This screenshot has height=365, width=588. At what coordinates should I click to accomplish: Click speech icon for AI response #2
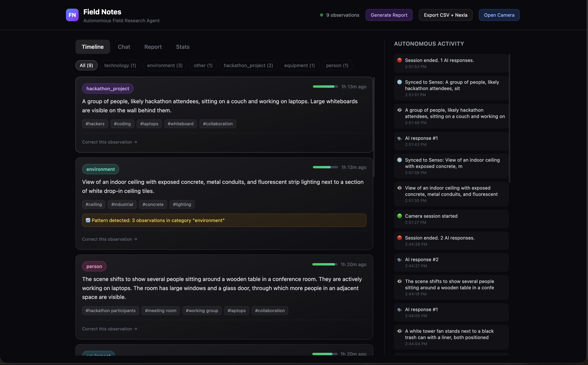(x=400, y=260)
